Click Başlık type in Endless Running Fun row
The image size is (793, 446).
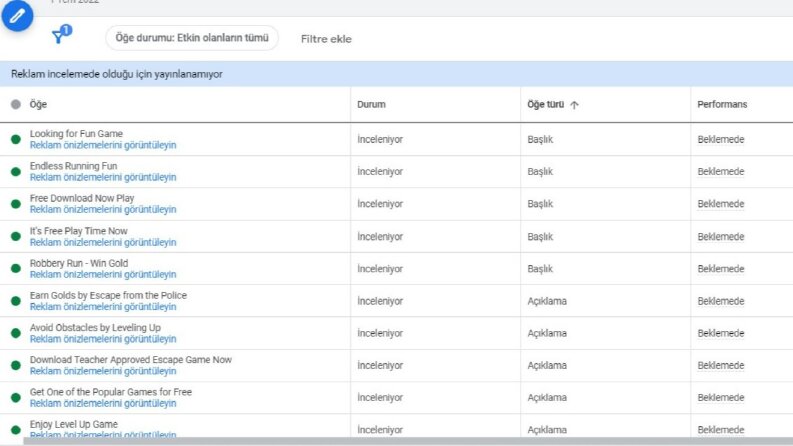pos(540,171)
